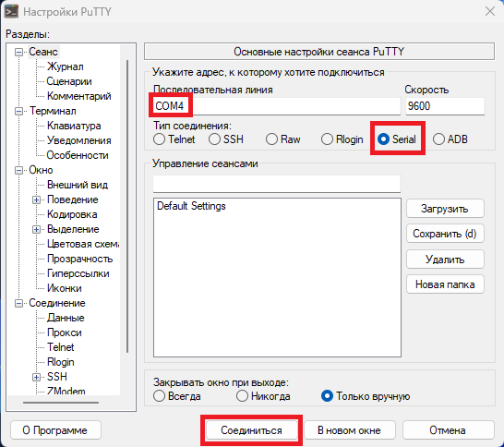This screenshot has height=447, width=504.
Task: Open the ZModem settings in tree
Action: [x=66, y=391]
